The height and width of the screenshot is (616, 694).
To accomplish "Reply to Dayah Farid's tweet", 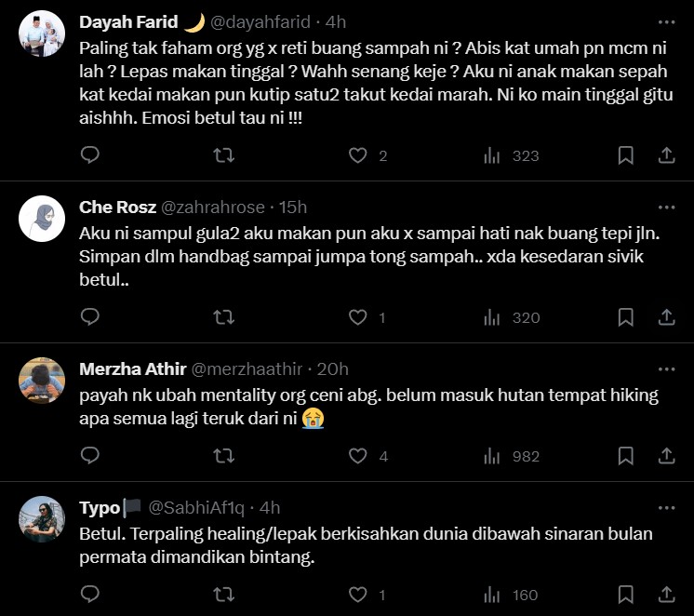I will click(x=90, y=155).
